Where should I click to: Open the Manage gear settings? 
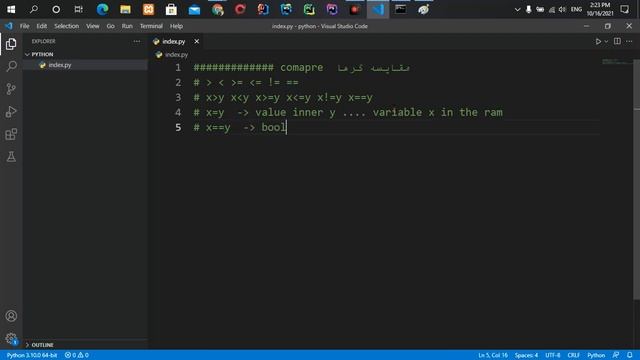point(11,338)
